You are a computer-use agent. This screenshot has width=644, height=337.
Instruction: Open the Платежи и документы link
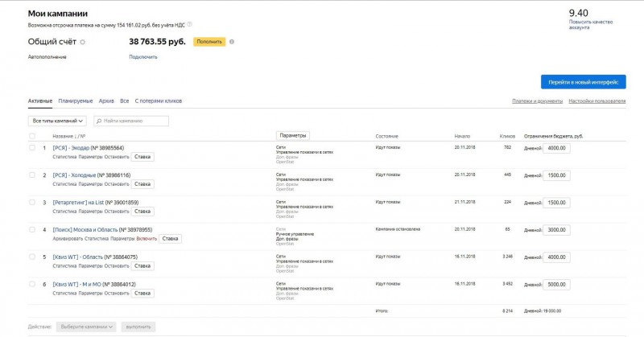pyautogui.click(x=537, y=101)
